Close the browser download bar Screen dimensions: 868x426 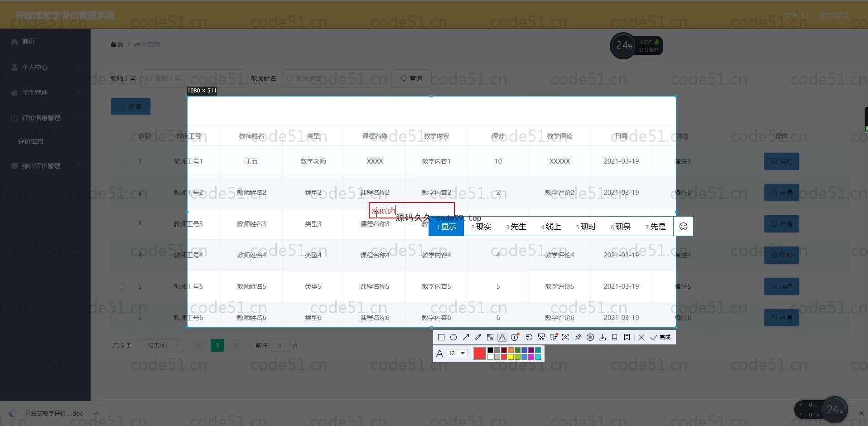pyautogui.click(x=862, y=413)
